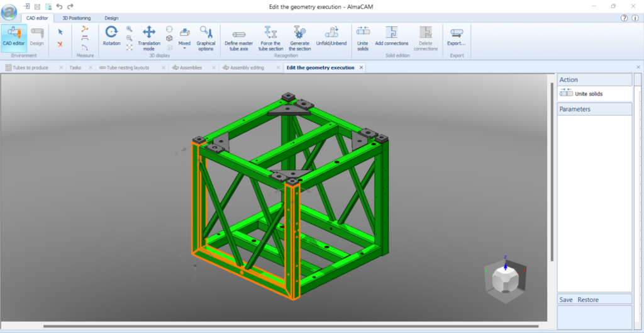Click the info icon at top right

635,18
